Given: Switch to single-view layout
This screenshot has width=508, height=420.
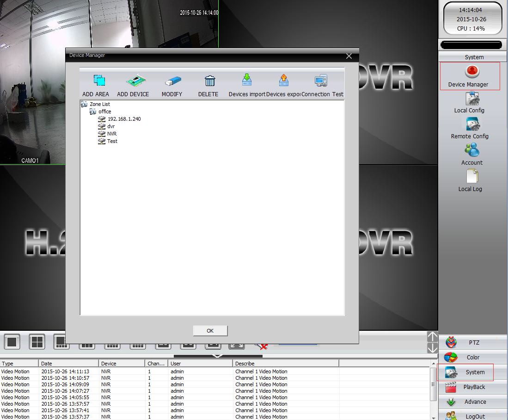Looking at the screenshot, I should 12,342.
